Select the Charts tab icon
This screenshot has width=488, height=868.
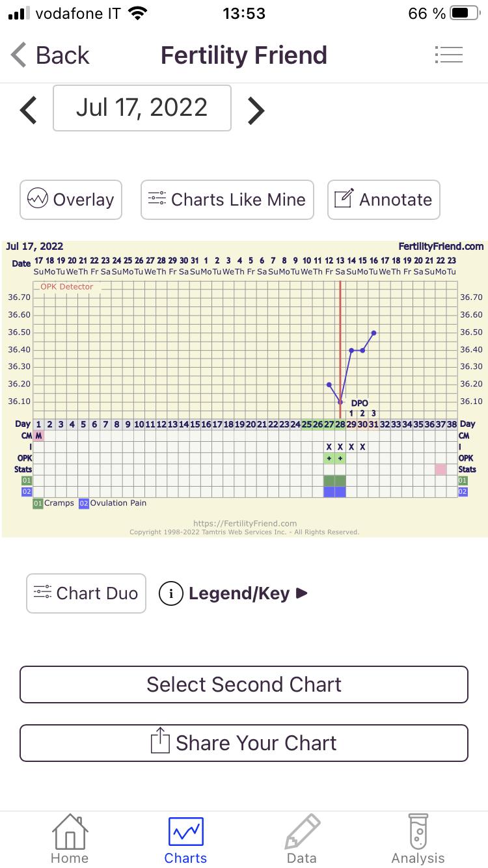185,832
